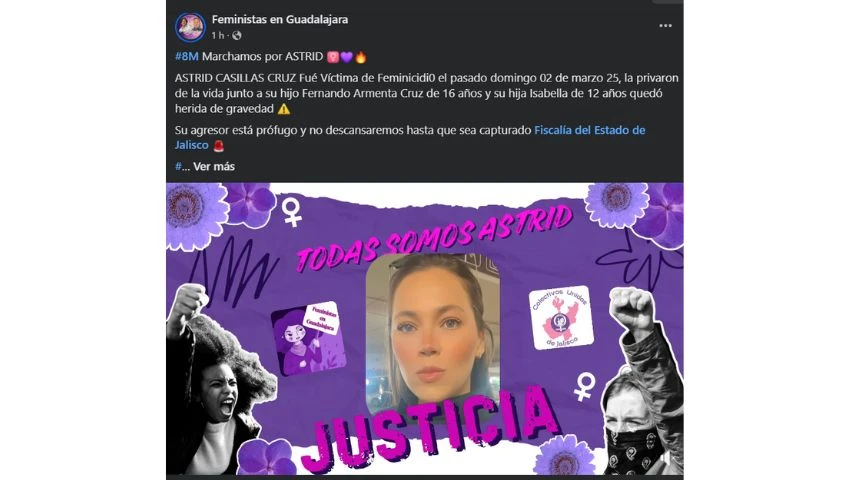Image resolution: width=850 pixels, height=480 pixels.
Task: Click the yellow warning triangle emoji
Action: click(x=284, y=109)
